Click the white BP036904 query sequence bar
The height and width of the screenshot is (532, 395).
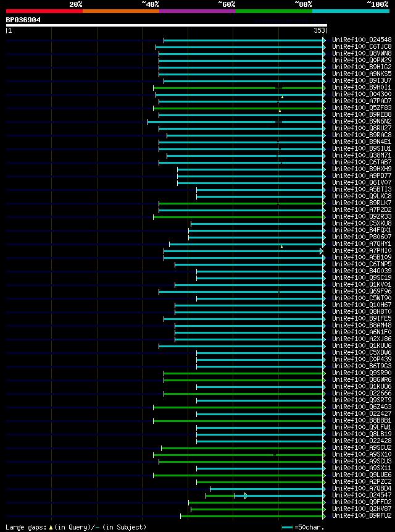(x=167, y=25)
